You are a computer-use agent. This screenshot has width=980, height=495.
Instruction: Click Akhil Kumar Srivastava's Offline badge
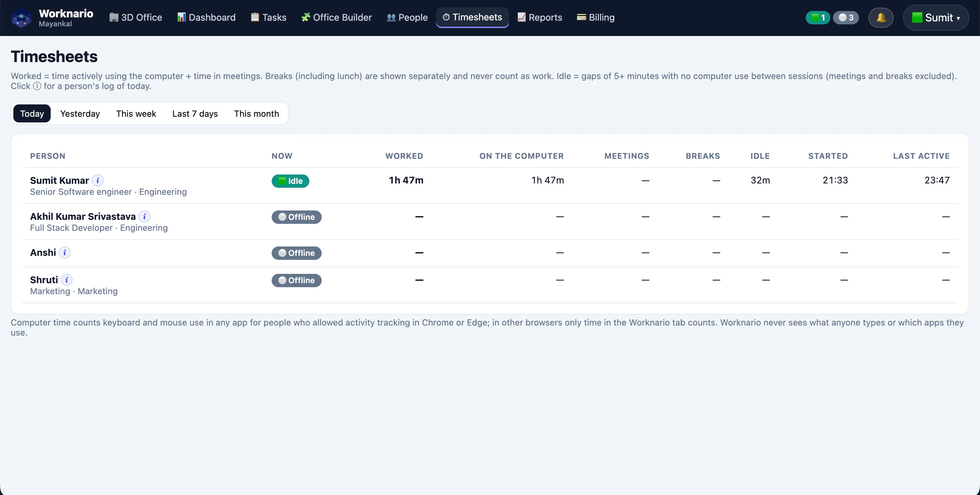[x=296, y=217]
